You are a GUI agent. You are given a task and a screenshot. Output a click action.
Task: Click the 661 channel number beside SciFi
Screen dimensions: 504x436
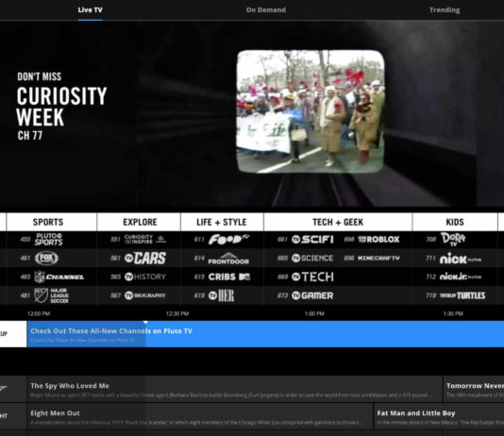pyautogui.click(x=282, y=240)
